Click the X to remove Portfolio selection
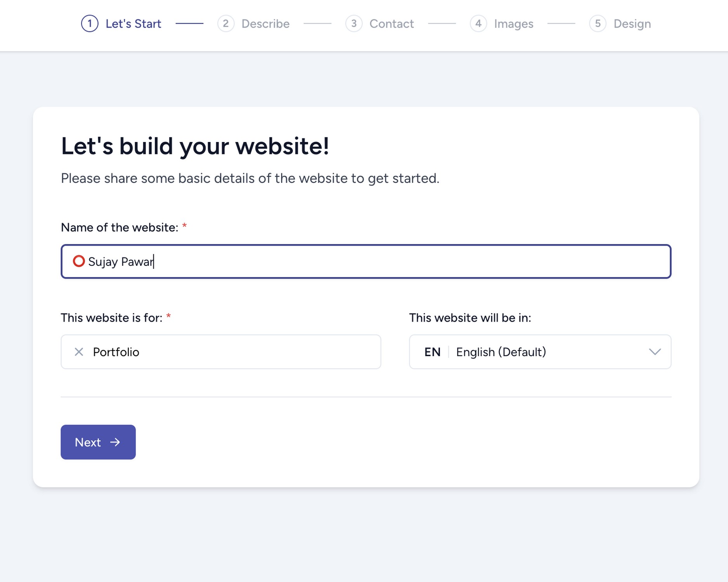 [79, 352]
